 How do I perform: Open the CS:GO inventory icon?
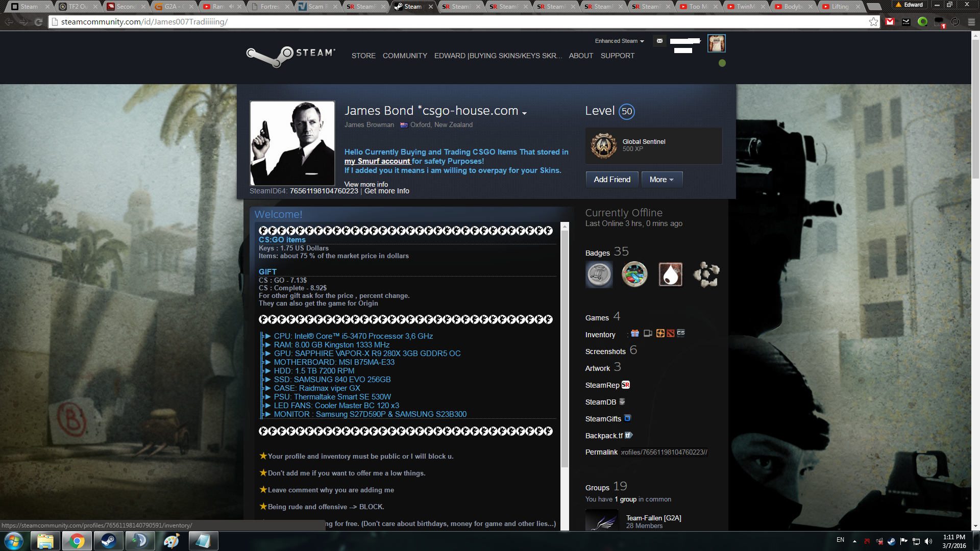(x=681, y=333)
